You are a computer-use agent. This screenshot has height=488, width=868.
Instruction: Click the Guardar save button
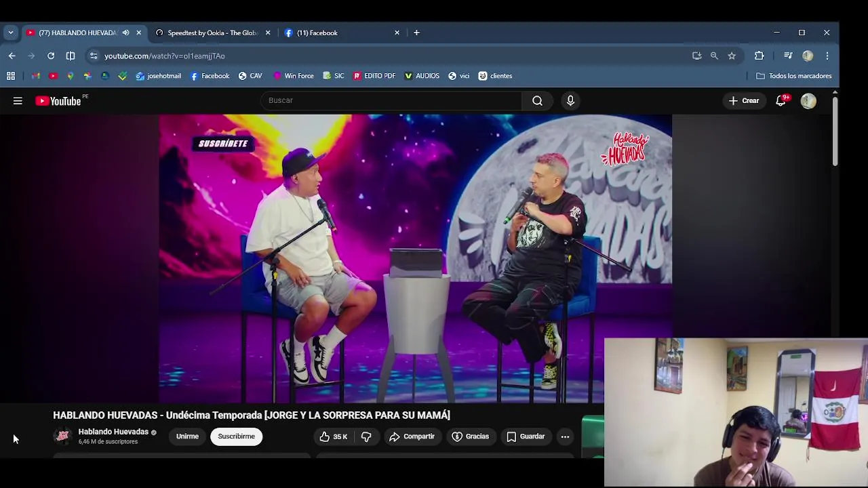[x=526, y=436]
